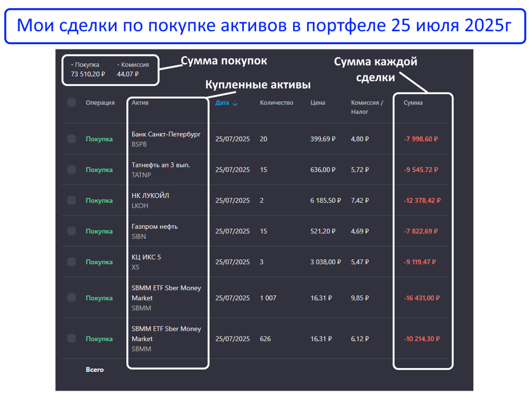Tick the checkbox for КЦ ИКС 5 row

pos(72,262)
